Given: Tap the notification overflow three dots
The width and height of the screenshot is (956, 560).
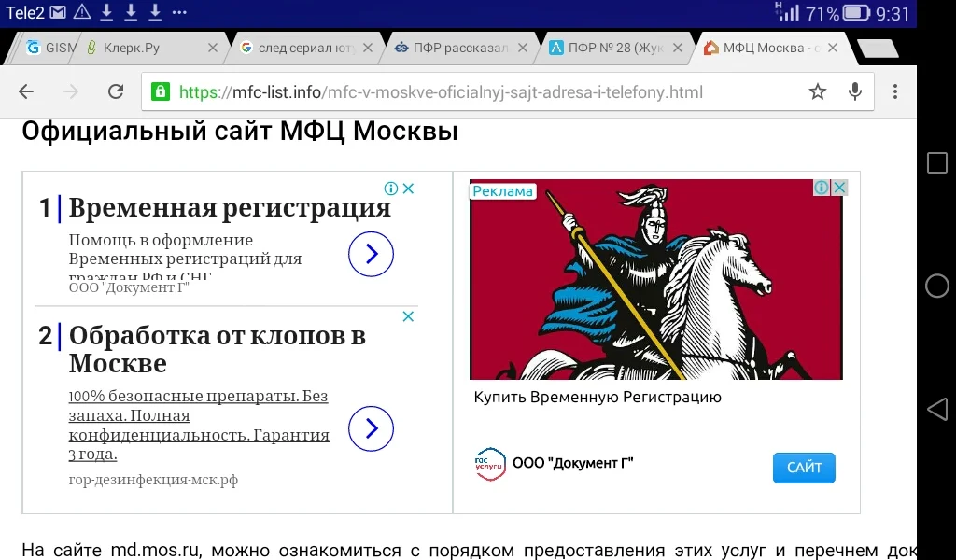Looking at the screenshot, I should click(179, 12).
